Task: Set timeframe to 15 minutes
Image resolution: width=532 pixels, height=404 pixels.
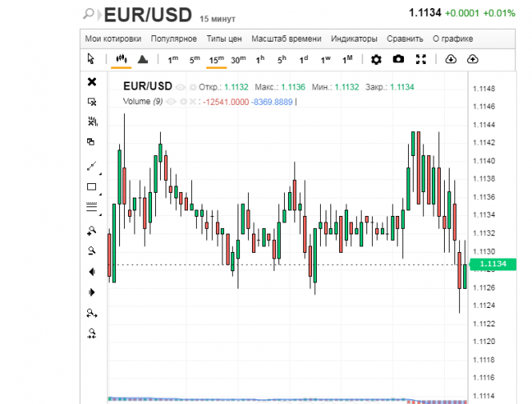Action: pyautogui.click(x=217, y=60)
